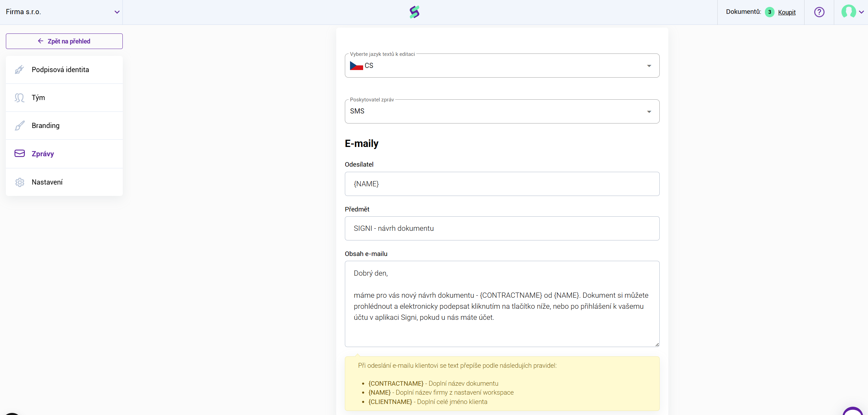Viewport: 868px width, 415px height.
Task: Click the Koupit link
Action: (x=787, y=12)
